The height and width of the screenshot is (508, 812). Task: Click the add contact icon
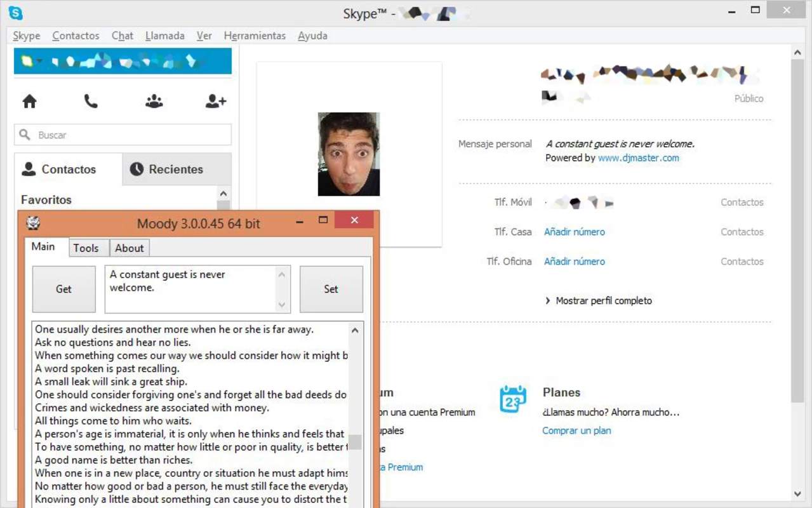click(x=216, y=101)
